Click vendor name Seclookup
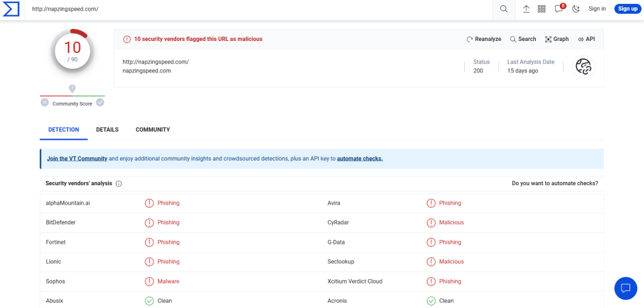Screen dimensions: 644x308 pos(341,261)
